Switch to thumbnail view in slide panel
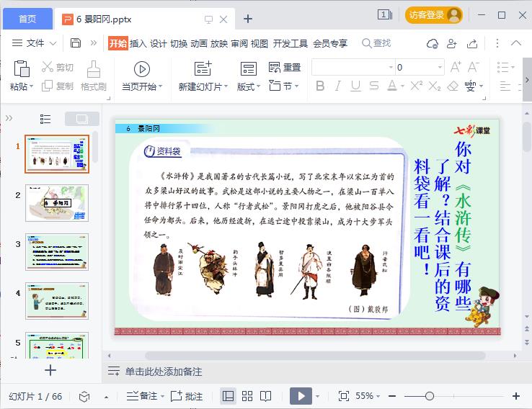This screenshot has height=409, width=532. (81, 119)
